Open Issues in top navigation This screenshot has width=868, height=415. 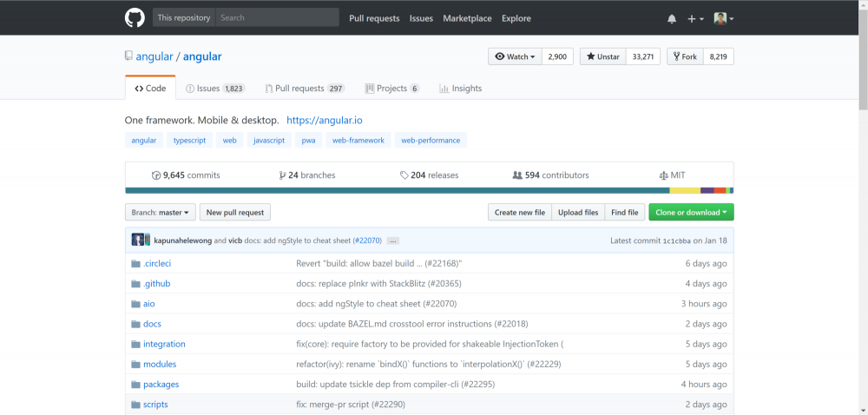(x=421, y=18)
